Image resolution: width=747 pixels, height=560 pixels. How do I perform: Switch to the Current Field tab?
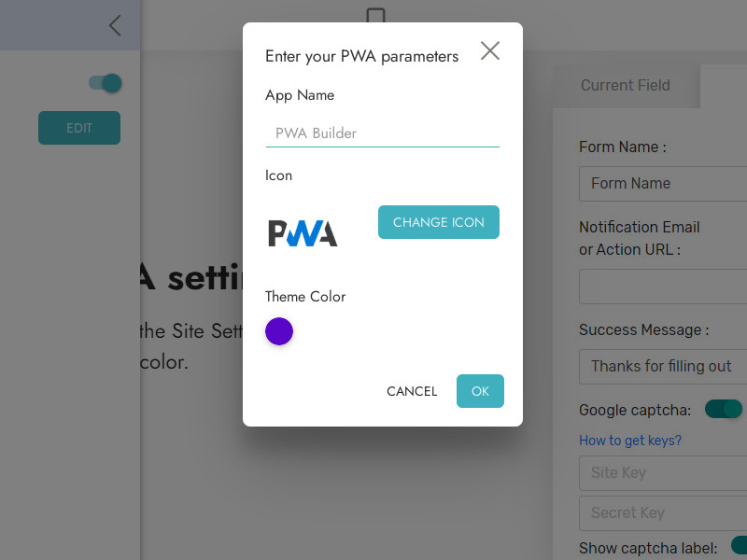tap(625, 85)
